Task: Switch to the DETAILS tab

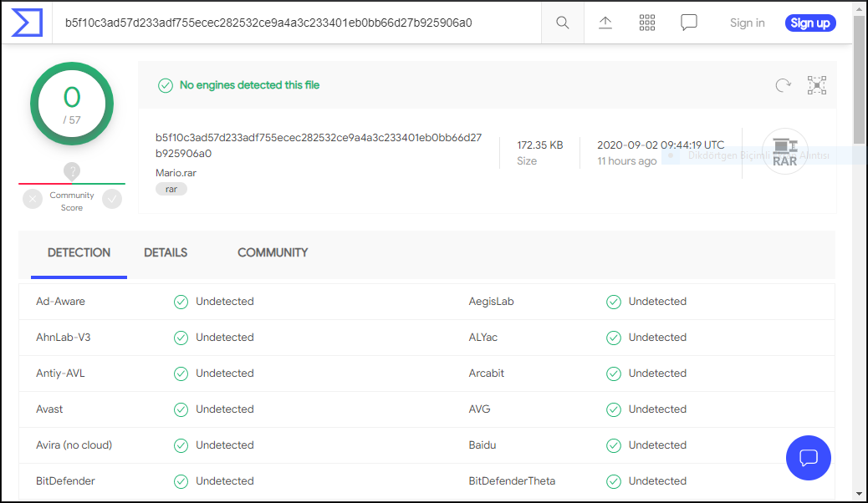Action: click(x=166, y=253)
